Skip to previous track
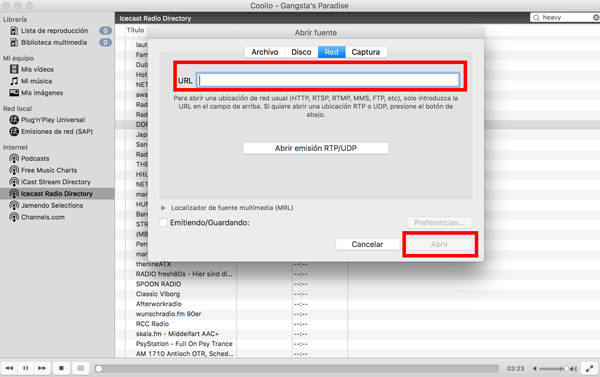 pos(9,368)
